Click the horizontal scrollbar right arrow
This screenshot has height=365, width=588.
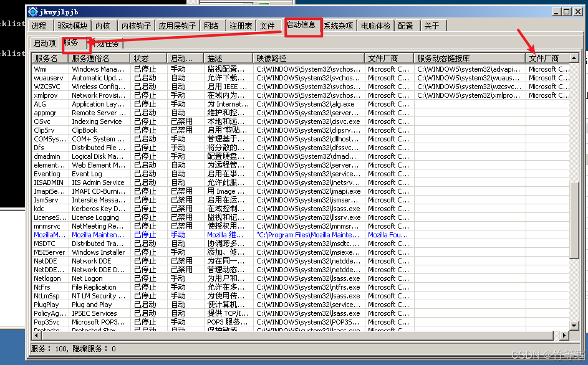tap(564, 336)
